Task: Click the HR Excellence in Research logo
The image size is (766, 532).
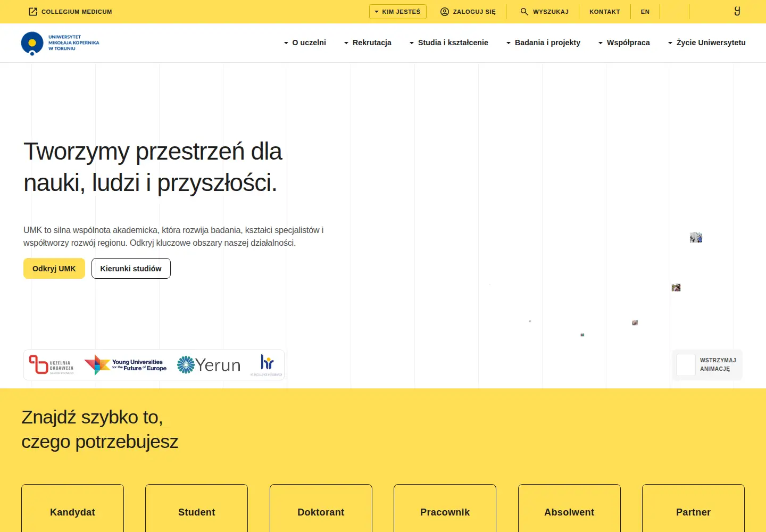Action: coord(267,365)
